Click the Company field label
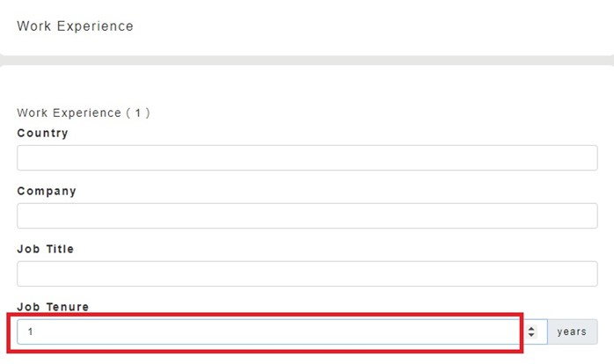This screenshot has height=364, width=614. coord(47,192)
